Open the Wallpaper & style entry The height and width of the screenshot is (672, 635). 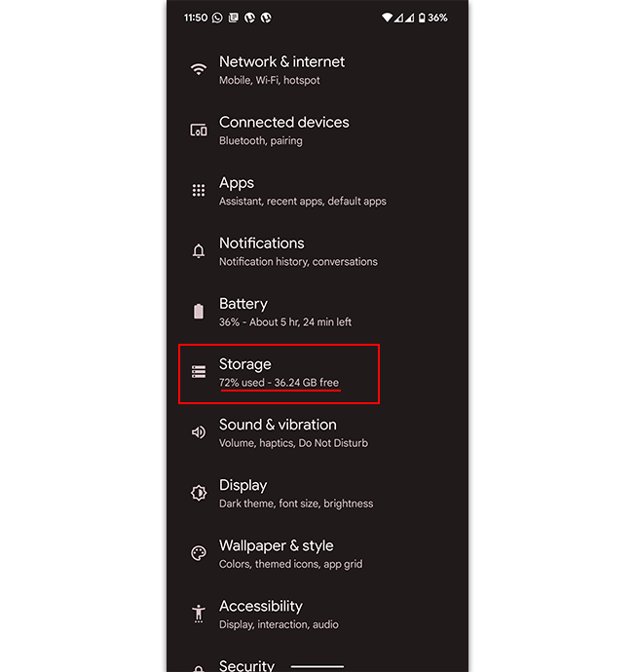(x=276, y=545)
